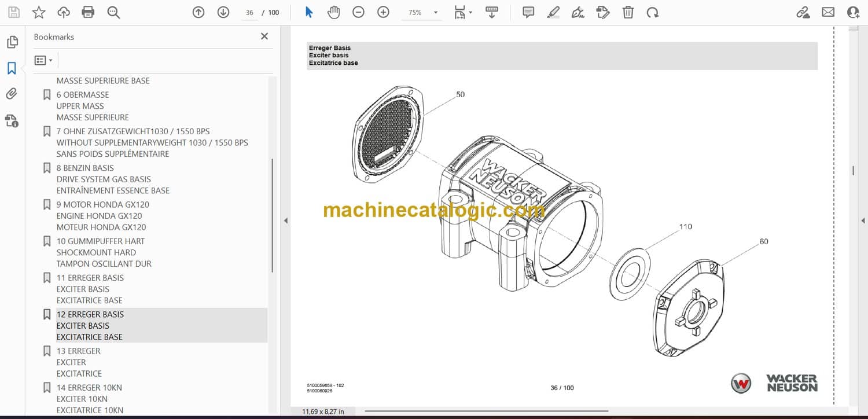Viewport: 868px width, 419px height.
Task: Click the current page number field
Action: [249, 12]
